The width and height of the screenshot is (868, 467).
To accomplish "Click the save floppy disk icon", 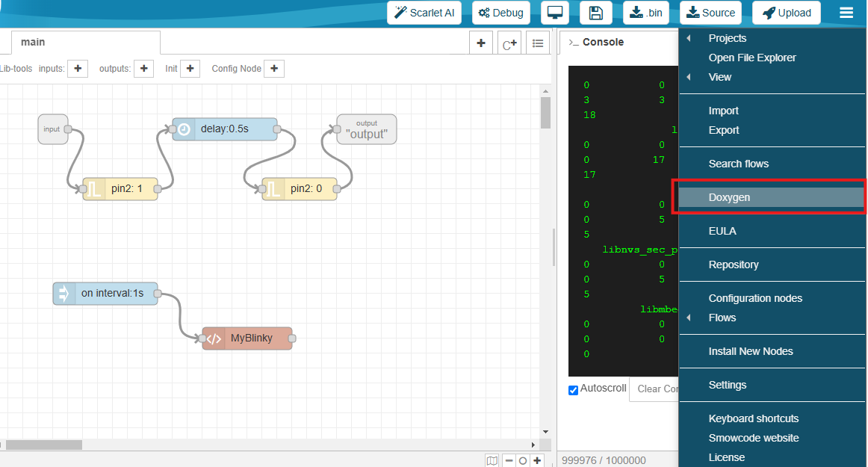I will pyautogui.click(x=595, y=13).
